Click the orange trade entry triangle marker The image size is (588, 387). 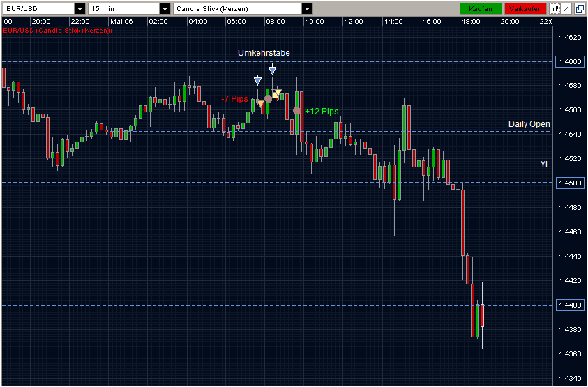tap(261, 103)
